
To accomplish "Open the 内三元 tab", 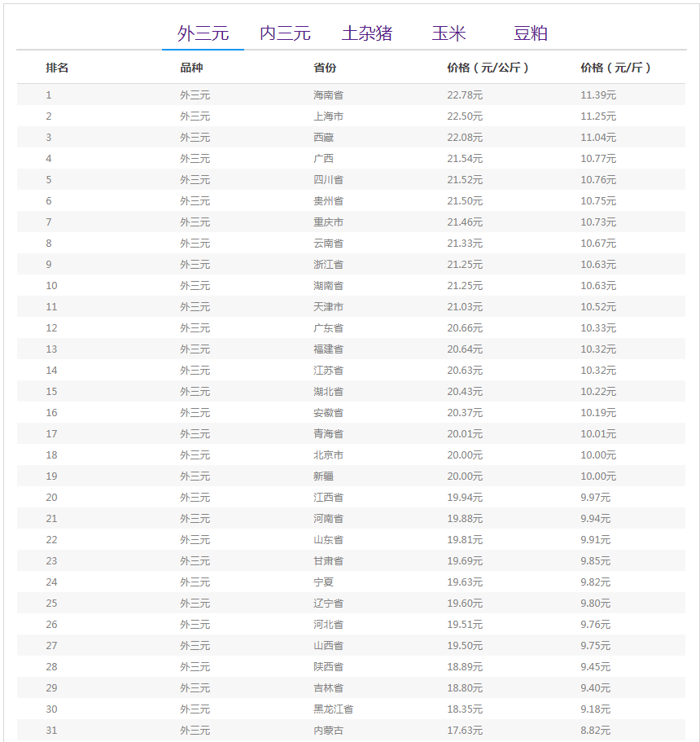I will 285,33.
